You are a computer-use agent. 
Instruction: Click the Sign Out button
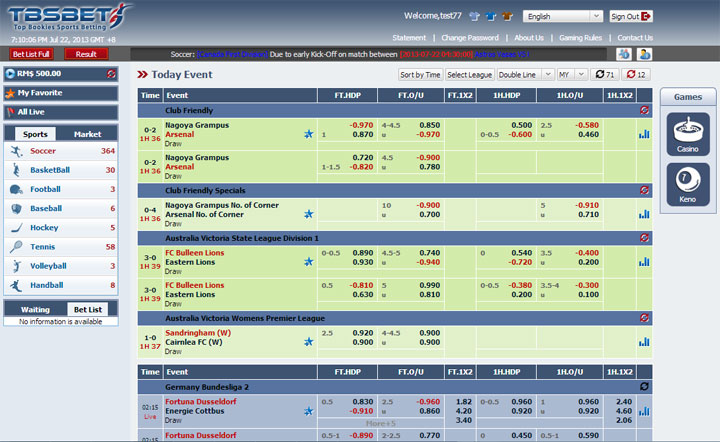pyautogui.click(x=630, y=17)
